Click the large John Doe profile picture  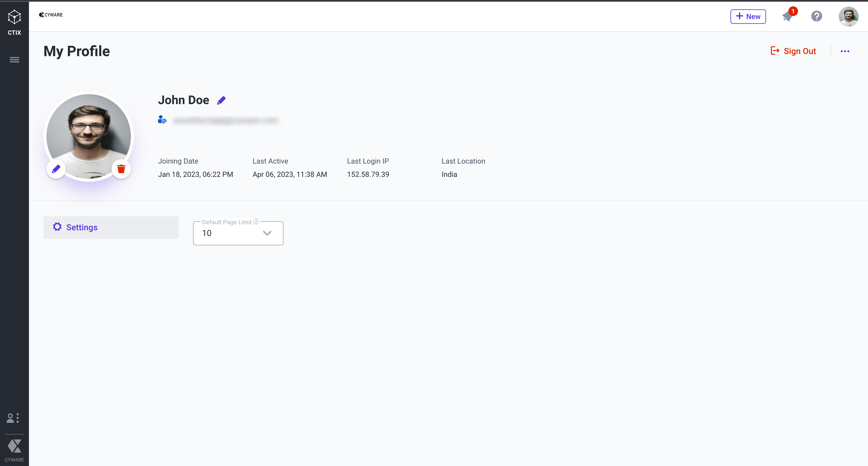88,132
